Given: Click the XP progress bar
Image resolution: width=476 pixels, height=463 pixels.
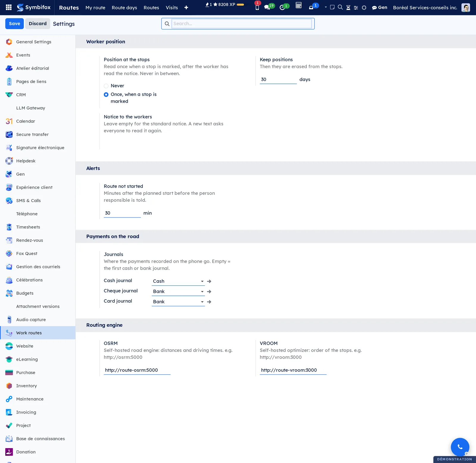Looking at the screenshot, I should point(240,4).
